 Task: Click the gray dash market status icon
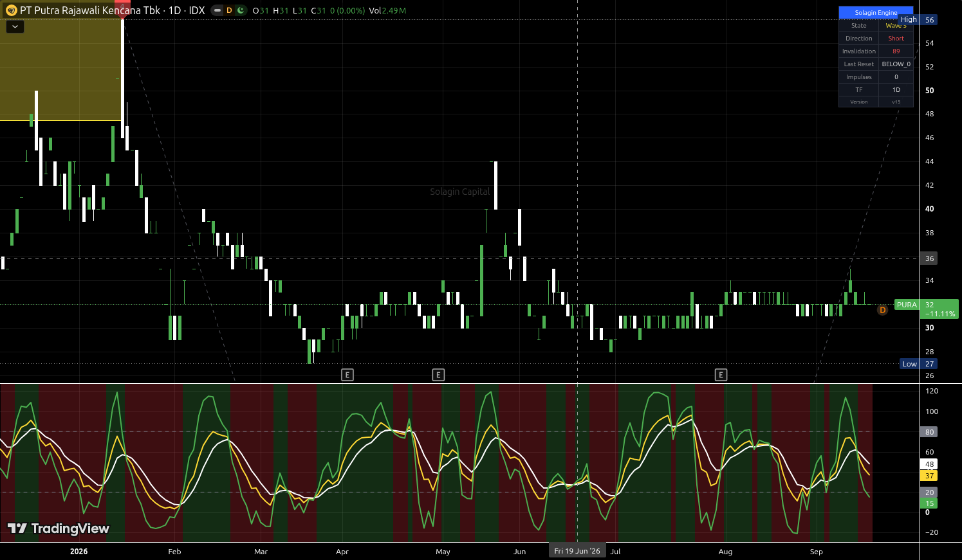tap(217, 10)
